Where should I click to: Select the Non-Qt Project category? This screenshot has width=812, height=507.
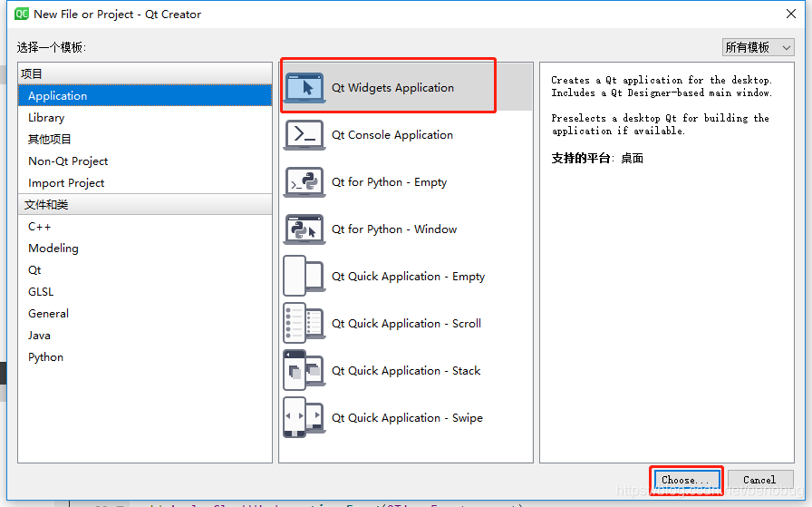(x=145, y=161)
